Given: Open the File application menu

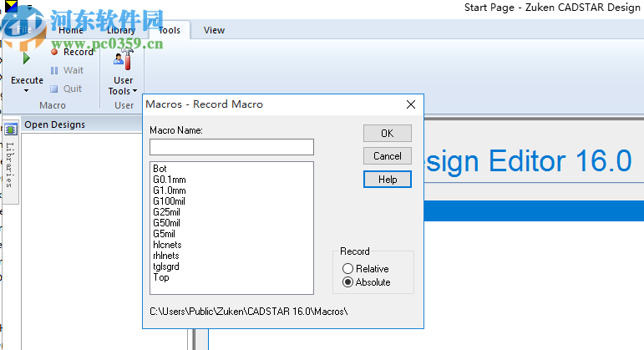Looking at the screenshot, I should (24, 29).
